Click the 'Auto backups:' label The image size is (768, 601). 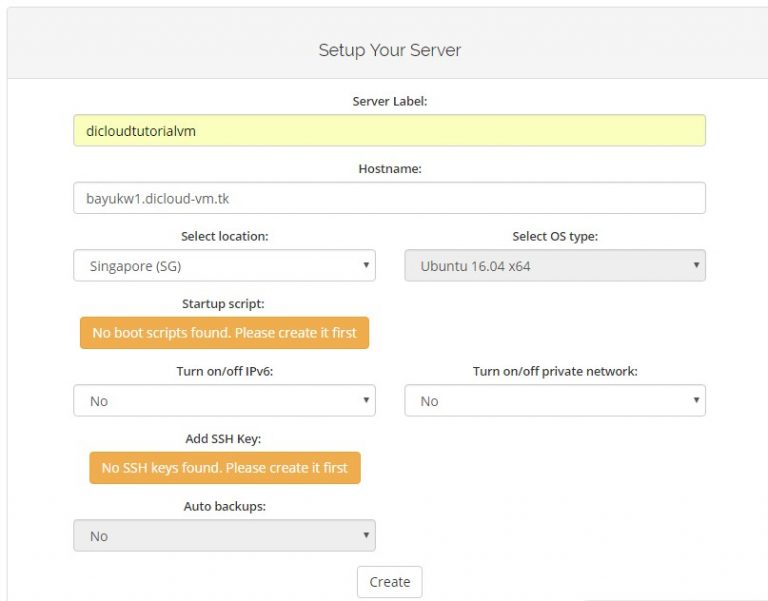click(x=224, y=507)
